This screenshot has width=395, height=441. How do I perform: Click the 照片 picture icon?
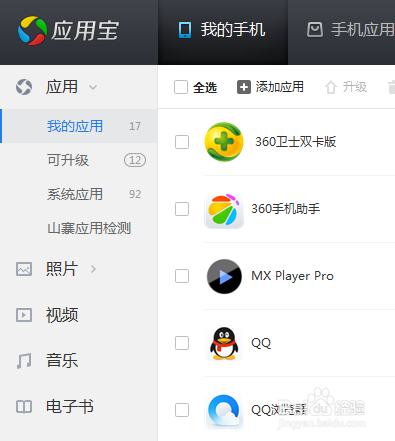[x=24, y=269]
